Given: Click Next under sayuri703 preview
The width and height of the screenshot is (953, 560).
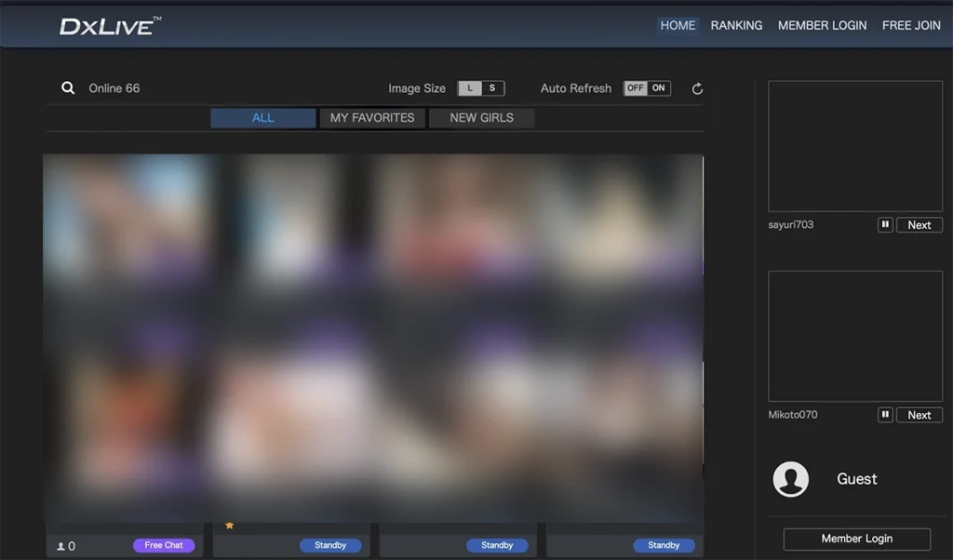Looking at the screenshot, I should pos(919,225).
